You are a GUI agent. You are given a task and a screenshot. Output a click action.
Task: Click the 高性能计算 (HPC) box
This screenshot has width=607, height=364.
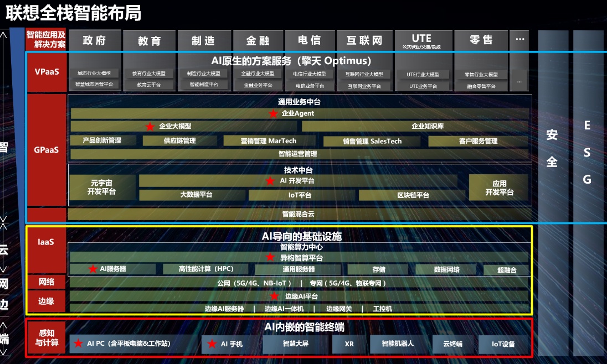click(205, 269)
